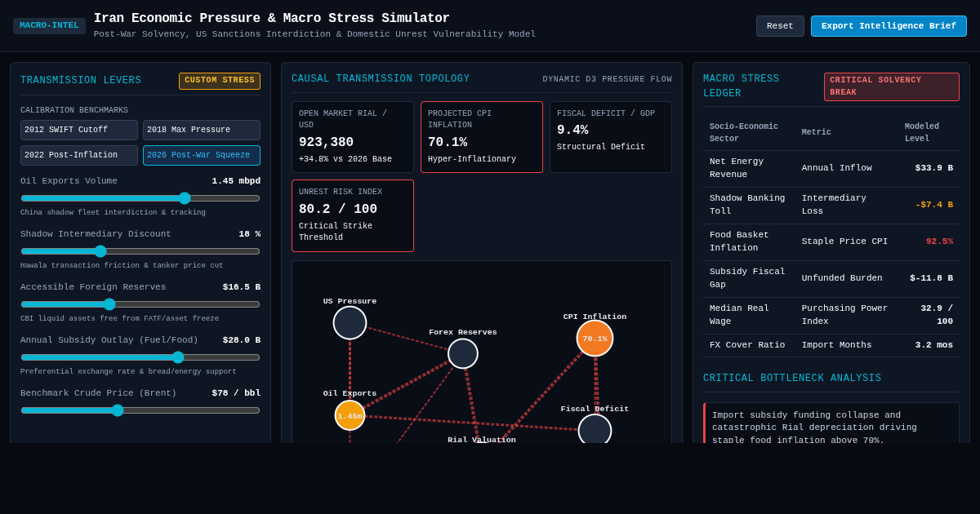Click the Socio-Economic Sector column header
The image size is (980, 514).
pos(743,133)
